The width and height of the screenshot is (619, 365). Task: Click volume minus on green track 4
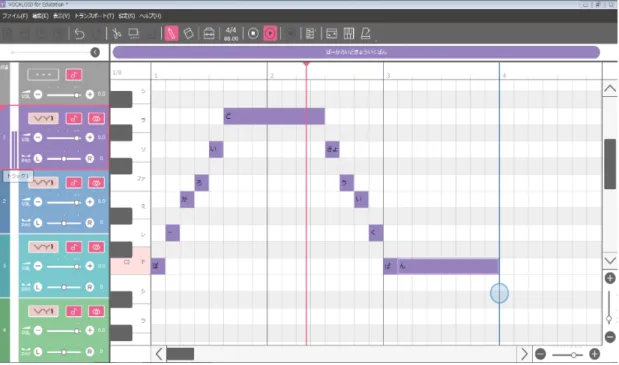click(x=38, y=331)
